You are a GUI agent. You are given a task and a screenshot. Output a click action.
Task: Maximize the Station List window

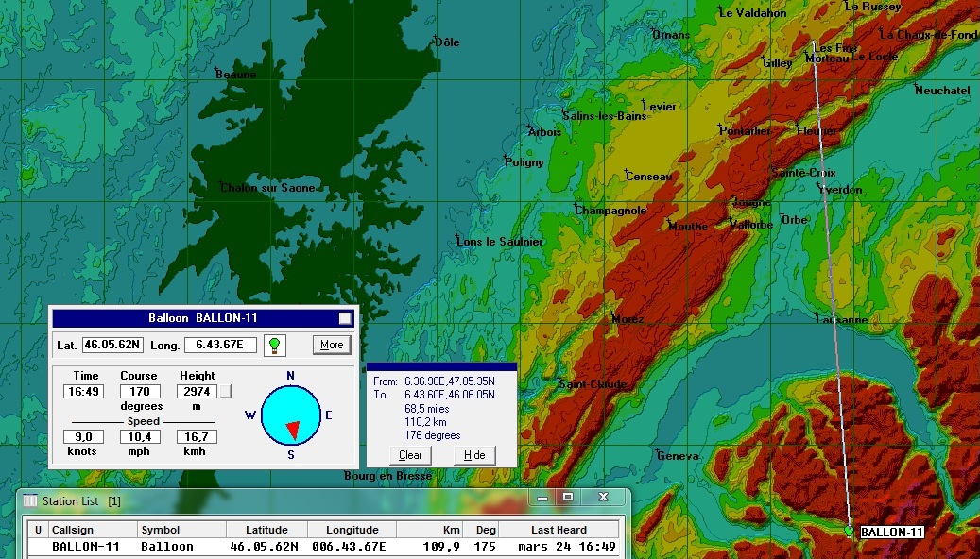(568, 497)
